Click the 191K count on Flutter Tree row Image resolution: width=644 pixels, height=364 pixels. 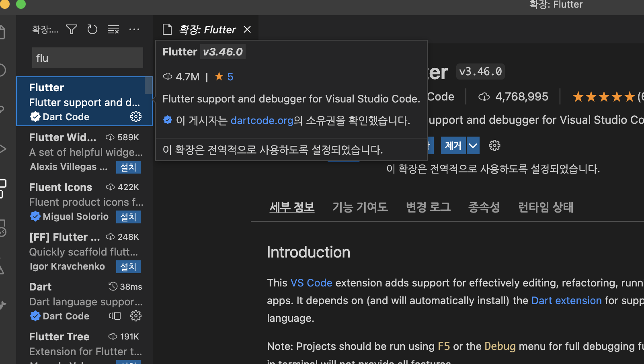(123, 337)
